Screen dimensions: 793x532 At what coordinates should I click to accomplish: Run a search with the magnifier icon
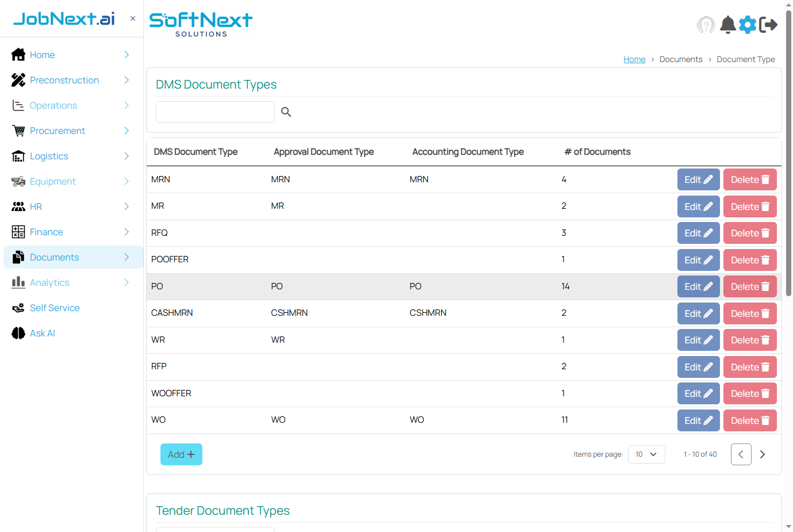pos(286,112)
